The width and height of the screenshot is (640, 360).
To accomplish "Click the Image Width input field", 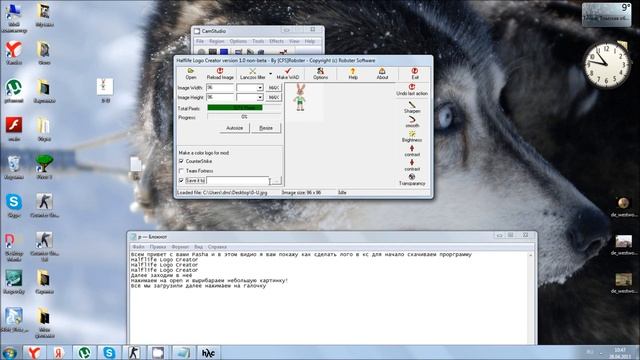I will click(x=220, y=88).
